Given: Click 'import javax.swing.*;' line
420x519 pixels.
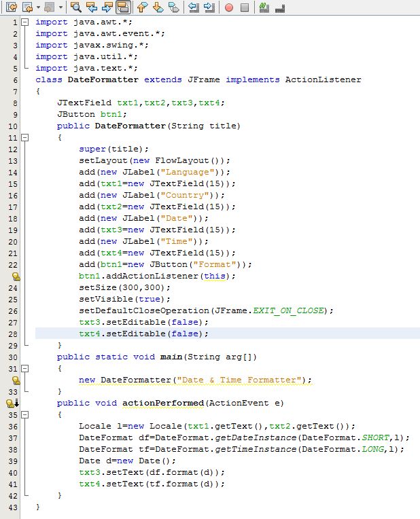Looking at the screenshot, I should [x=92, y=45].
